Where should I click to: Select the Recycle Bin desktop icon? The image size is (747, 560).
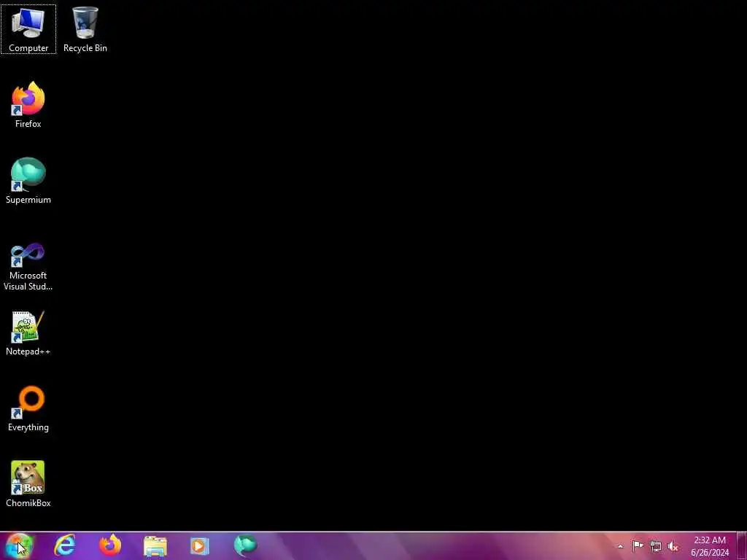coord(85,29)
